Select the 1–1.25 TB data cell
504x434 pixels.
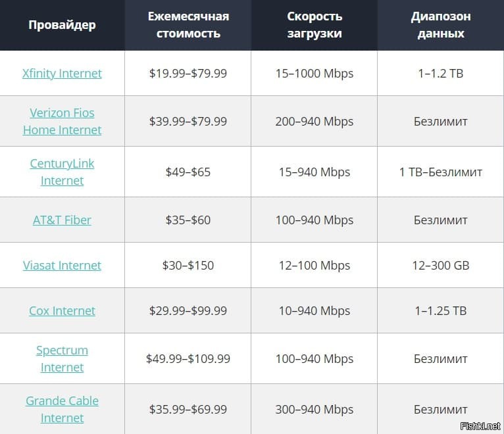tap(441, 310)
